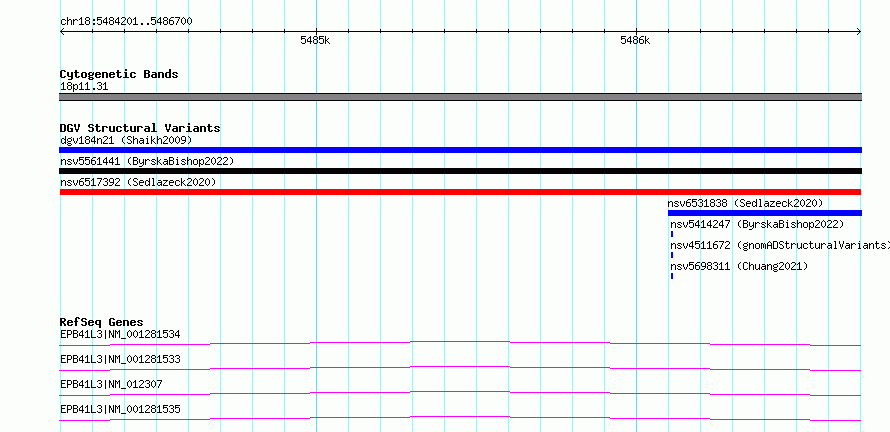890x432 pixels.
Task: Click the 5485k ruler tick label
Action: click(x=315, y=41)
